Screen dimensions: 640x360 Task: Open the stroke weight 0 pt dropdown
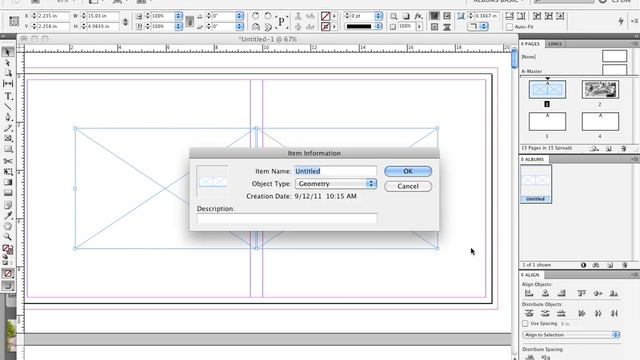pos(379,16)
